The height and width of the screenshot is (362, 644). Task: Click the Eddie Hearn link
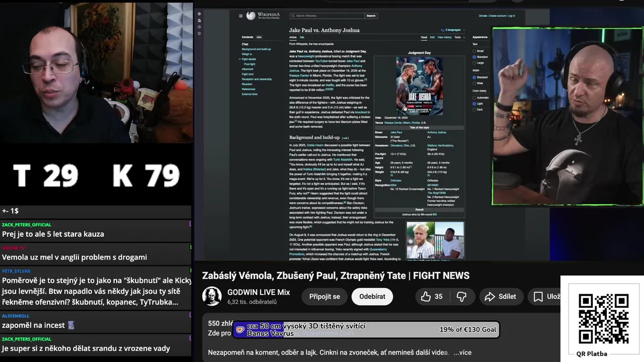click(x=315, y=145)
